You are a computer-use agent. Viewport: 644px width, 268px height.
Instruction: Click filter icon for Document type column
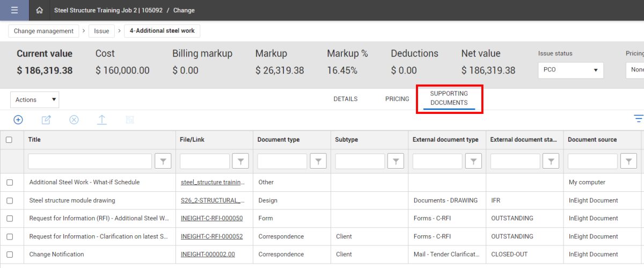pyautogui.click(x=318, y=161)
